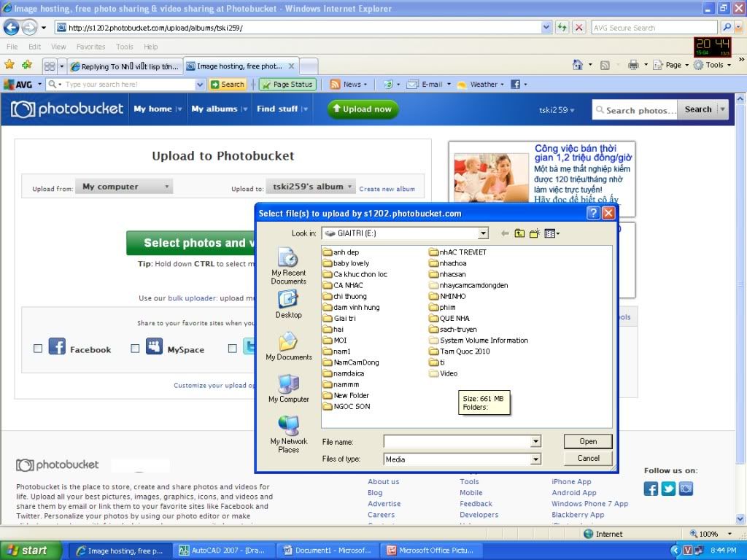Click the Photobucket Search button
The width and height of the screenshot is (747, 560).
tap(697, 109)
